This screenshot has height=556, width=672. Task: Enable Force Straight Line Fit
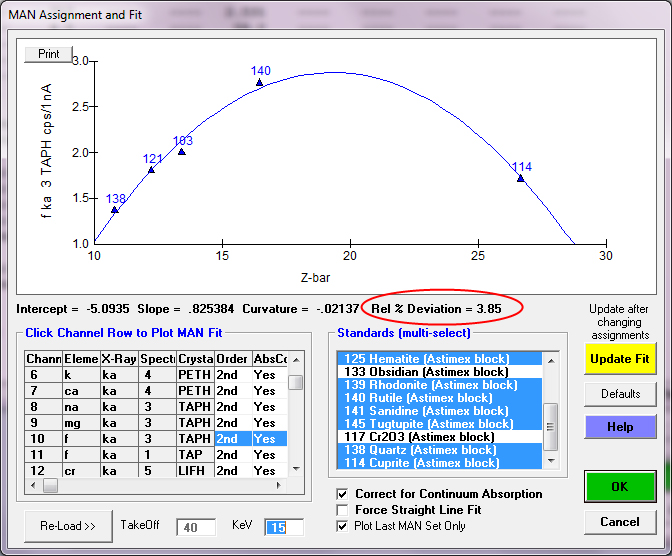(x=344, y=510)
